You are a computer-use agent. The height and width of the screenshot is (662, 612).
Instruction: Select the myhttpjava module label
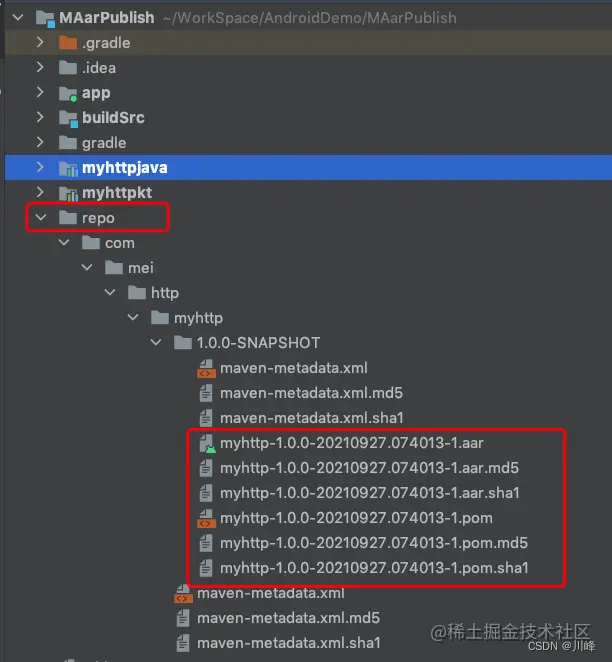pyautogui.click(x=125, y=168)
